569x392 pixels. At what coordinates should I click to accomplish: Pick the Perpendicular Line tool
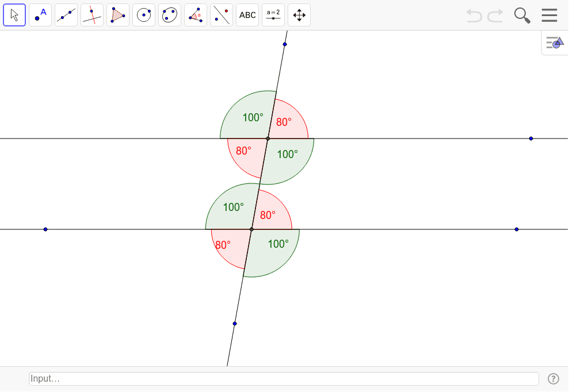coord(92,15)
